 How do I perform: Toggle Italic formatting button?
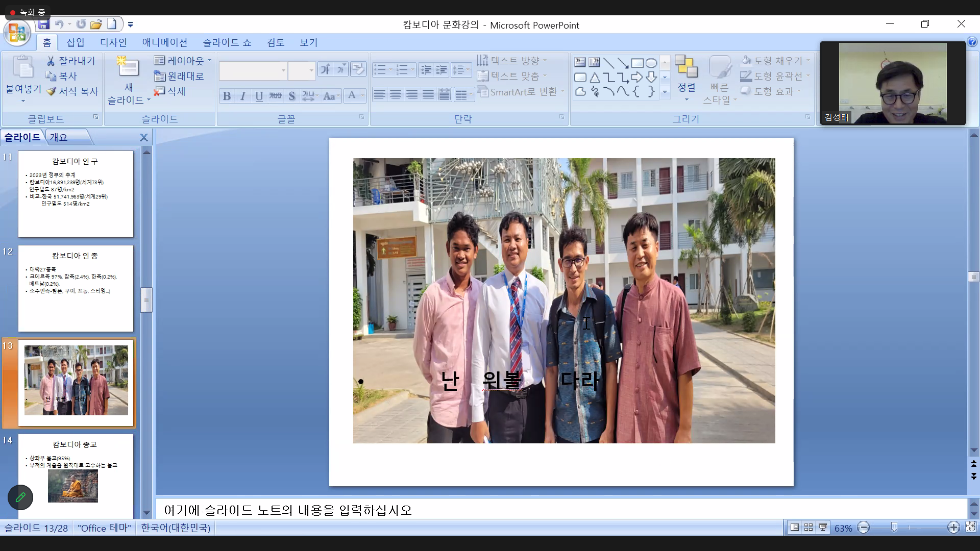(243, 96)
